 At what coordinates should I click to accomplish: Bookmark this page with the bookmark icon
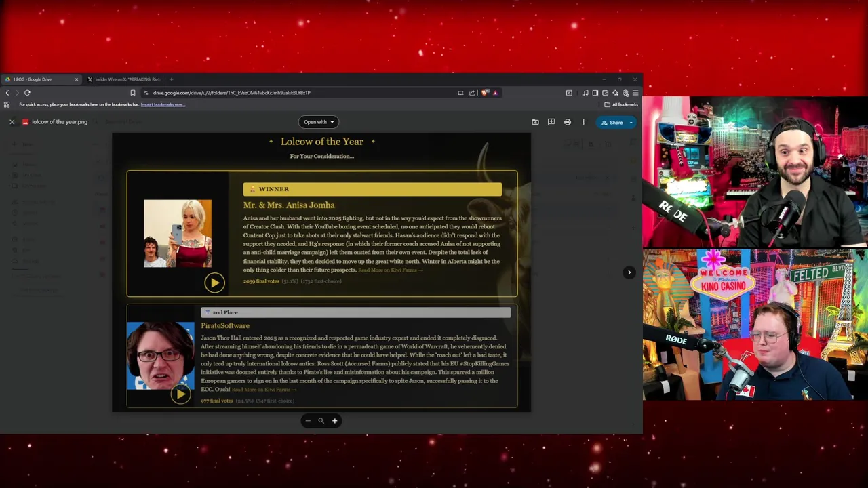(x=133, y=93)
